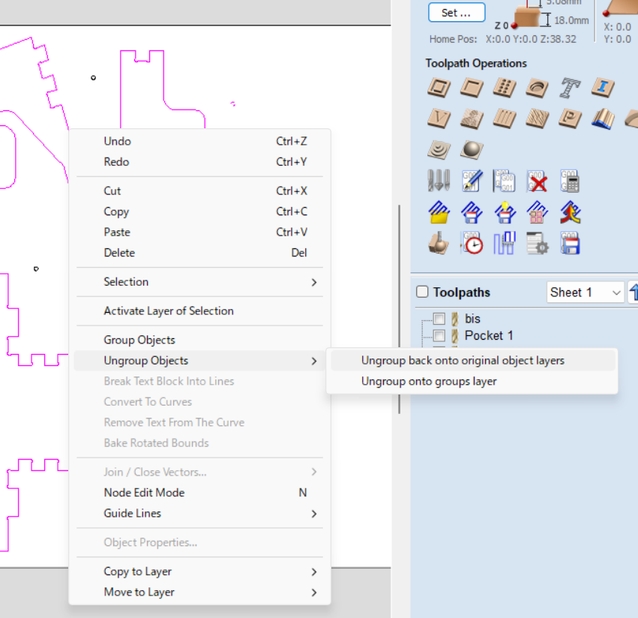This screenshot has width=638, height=618.
Task: Expand the Ungroup Objects submenu
Action: pos(199,361)
